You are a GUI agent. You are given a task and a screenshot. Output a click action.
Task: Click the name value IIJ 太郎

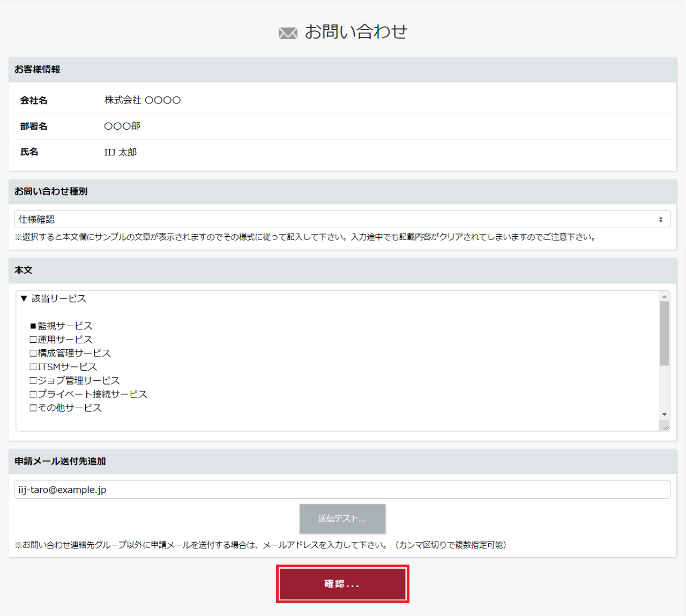(x=121, y=153)
